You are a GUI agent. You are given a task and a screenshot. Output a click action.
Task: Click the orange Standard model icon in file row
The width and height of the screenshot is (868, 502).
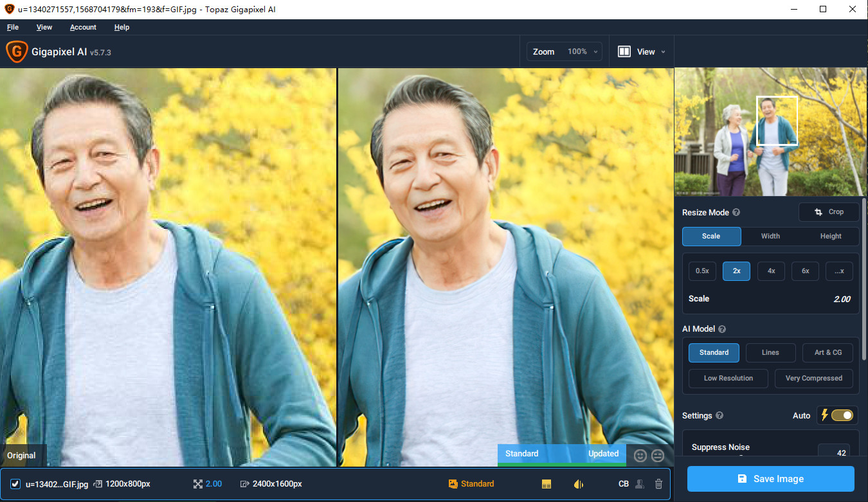point(453,484)
